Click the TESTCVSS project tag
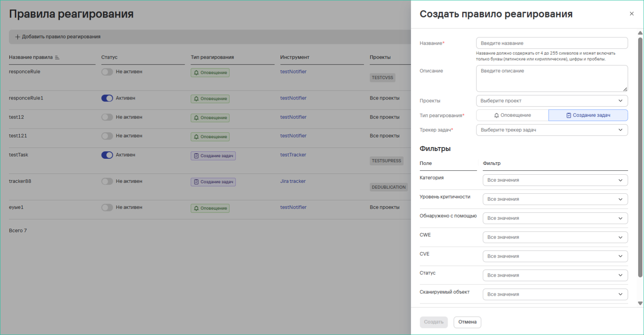Viewport: 644px width, 335px height. [x=382, y=78]
